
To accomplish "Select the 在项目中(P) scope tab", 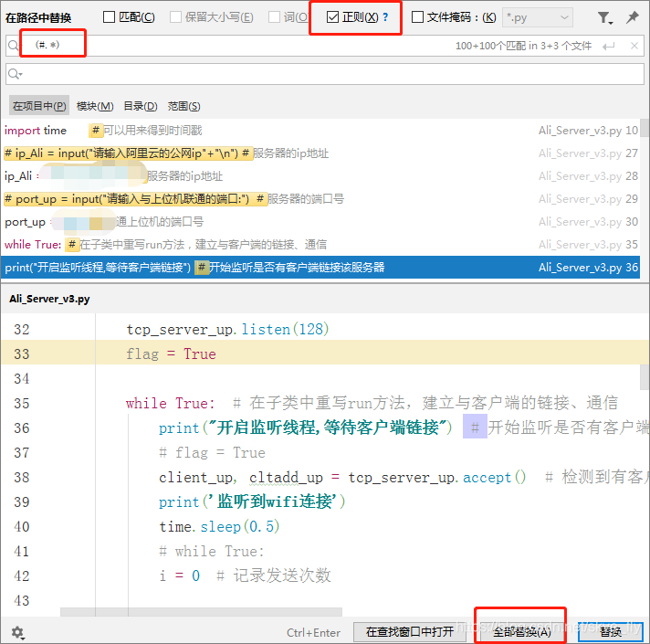I will click(x=39, y=106).
